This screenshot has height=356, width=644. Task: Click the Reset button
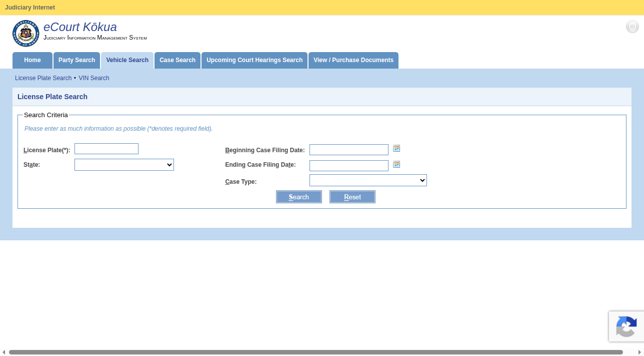[352, 197]
